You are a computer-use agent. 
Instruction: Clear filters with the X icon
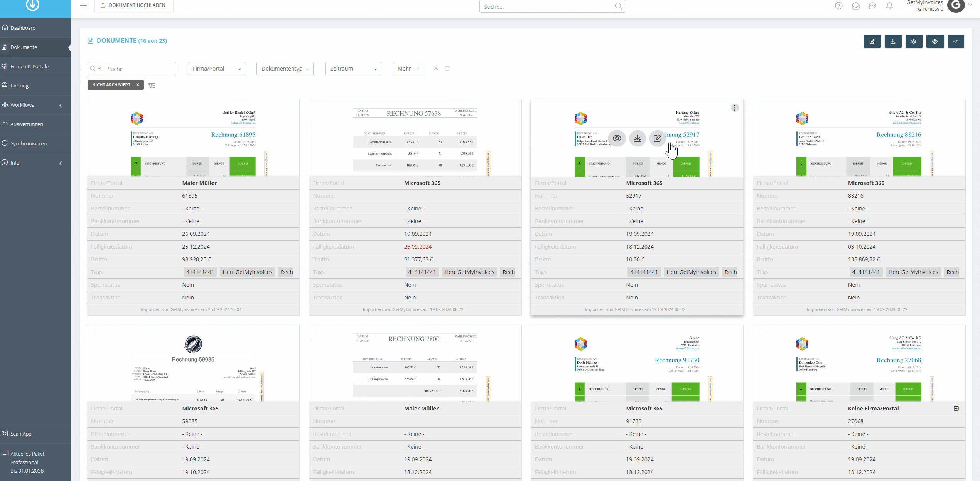pyautogui.click(x=436, y=68)
